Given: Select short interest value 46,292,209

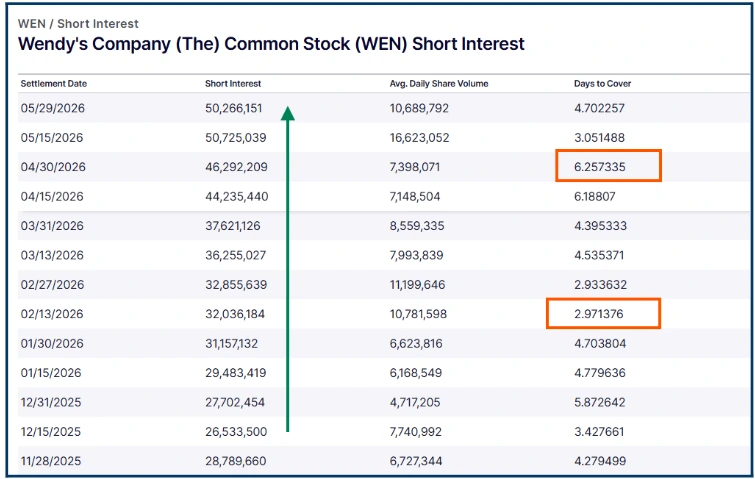Looking at the screenshot, I should [236, 167].
